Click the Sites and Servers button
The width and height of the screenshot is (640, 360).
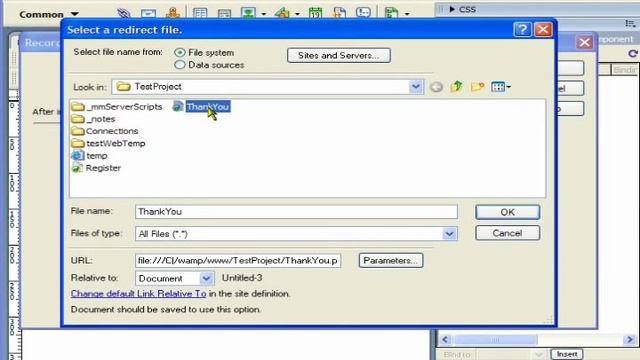[x=339, y=55]
